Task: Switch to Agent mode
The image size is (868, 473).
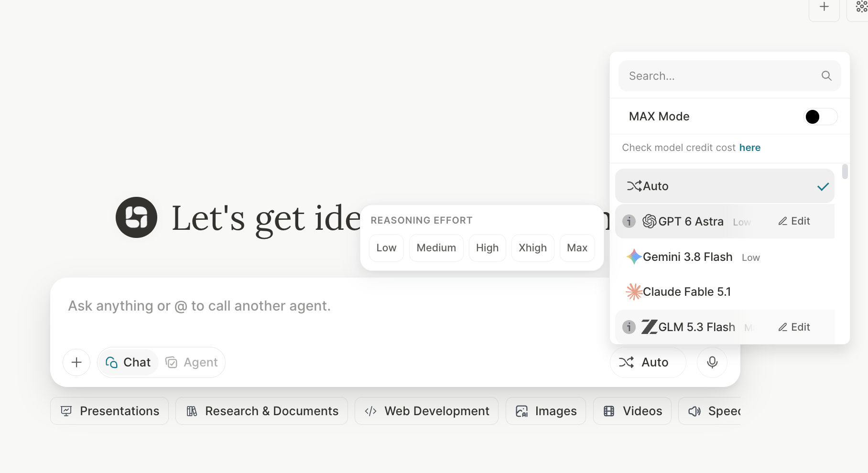Action: point(192,362)
